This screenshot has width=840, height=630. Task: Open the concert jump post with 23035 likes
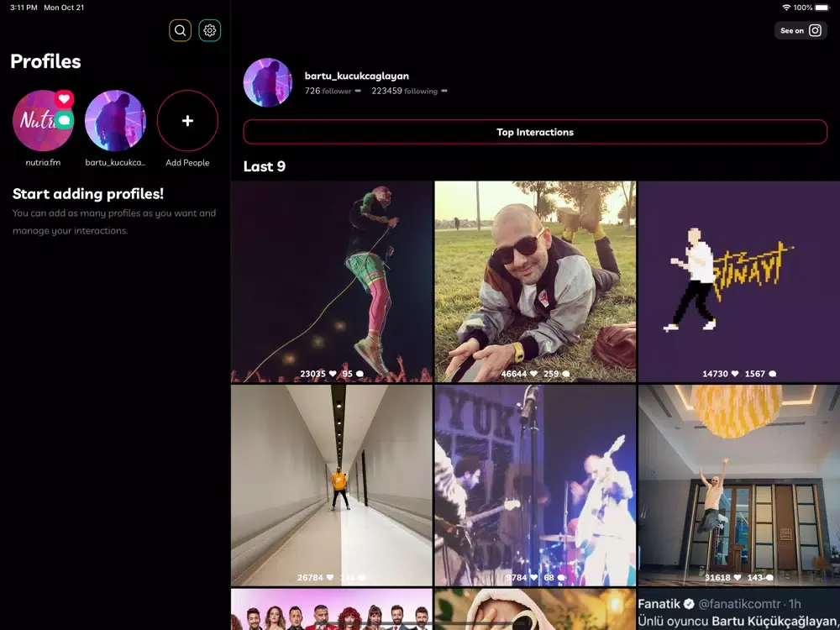332,281
